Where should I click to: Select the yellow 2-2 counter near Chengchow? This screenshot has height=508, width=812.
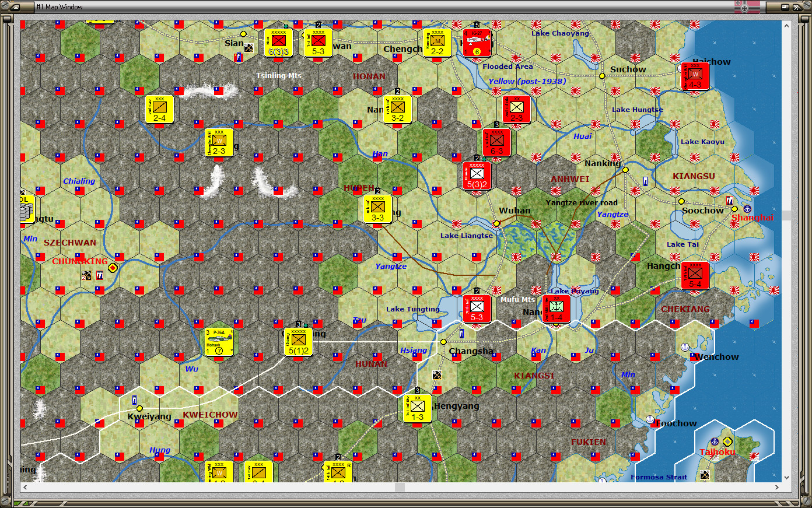[x=437, y=43]
